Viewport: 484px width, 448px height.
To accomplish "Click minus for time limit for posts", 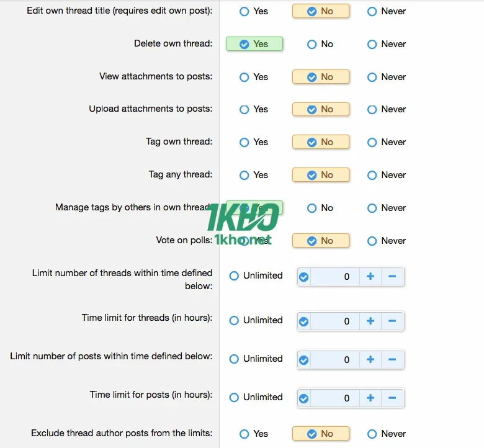I will [x=392, y=398].
